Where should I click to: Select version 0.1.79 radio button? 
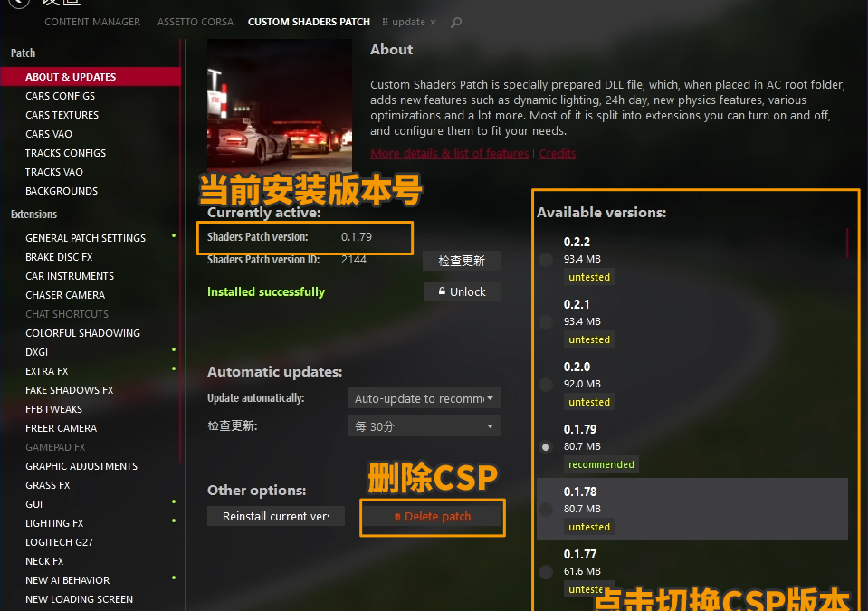pyautogui.click(x=546, y=446)
